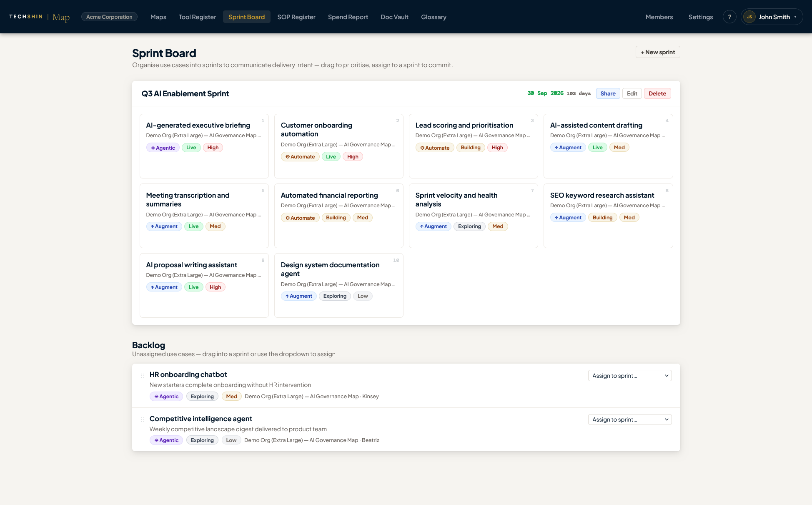Viewport: 812px width, 505px height.
Task: Click Augment tag on Sprint velocity card
Action: click(x=434, y=226)
